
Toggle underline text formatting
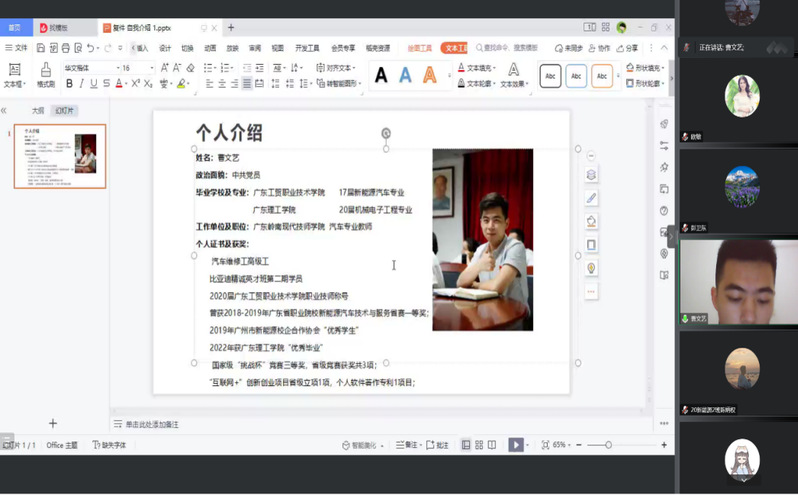coord(94,84)
